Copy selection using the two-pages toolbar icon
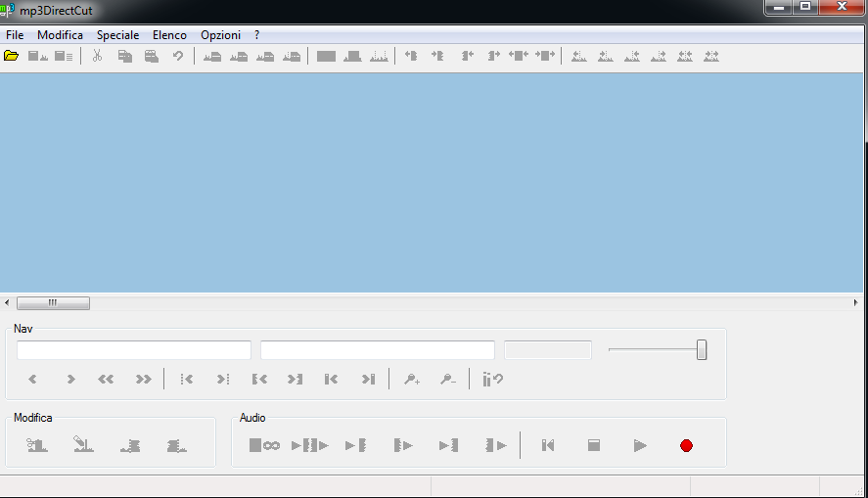868x498 pixels. pyautogui.click(x=125, y=56)
